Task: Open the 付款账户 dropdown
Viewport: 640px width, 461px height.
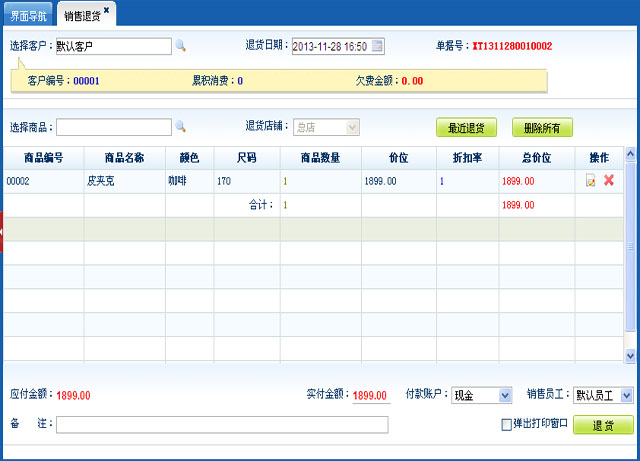Action: [x=505, y=395]
